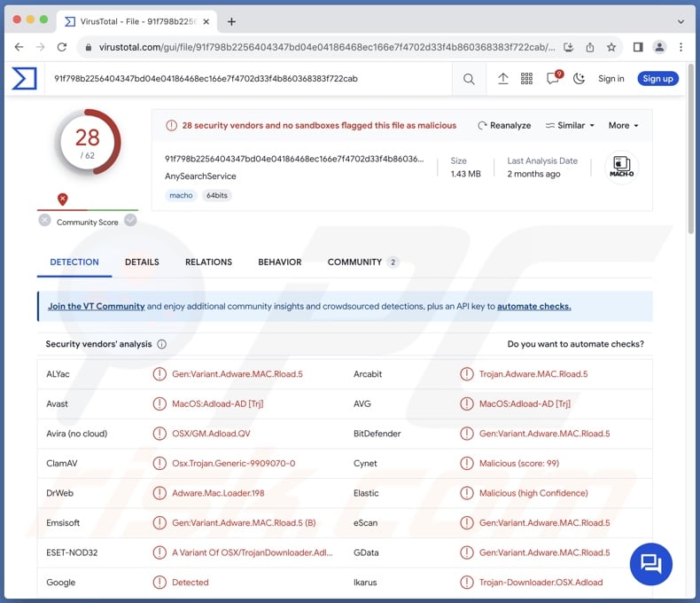The height and width of the screenshot is (603, 700).
Task: Open the blue chat bubble button
Action: pyautogui.click(x=651, y=564)
